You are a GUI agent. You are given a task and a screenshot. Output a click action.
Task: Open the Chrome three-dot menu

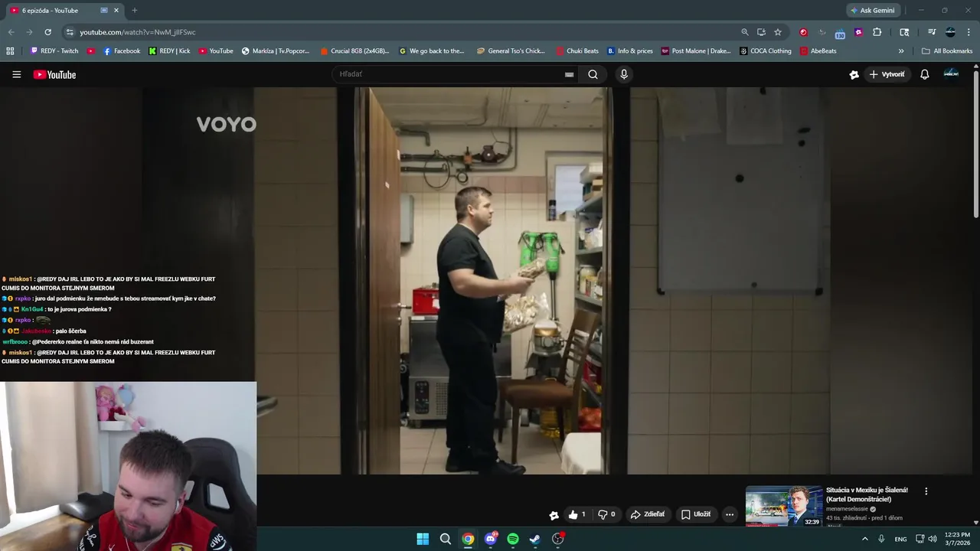pyautogui.click(x=969, y=32)
